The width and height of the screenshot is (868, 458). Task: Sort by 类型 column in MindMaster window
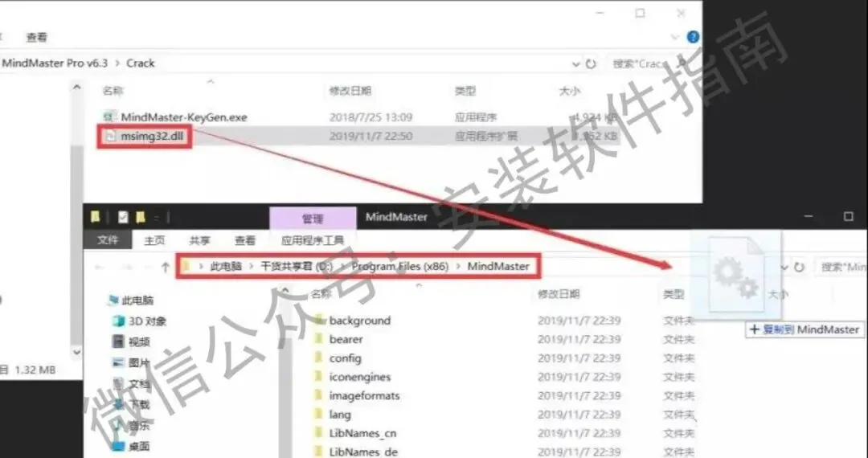pyautogui.click(x=674, y=294)
